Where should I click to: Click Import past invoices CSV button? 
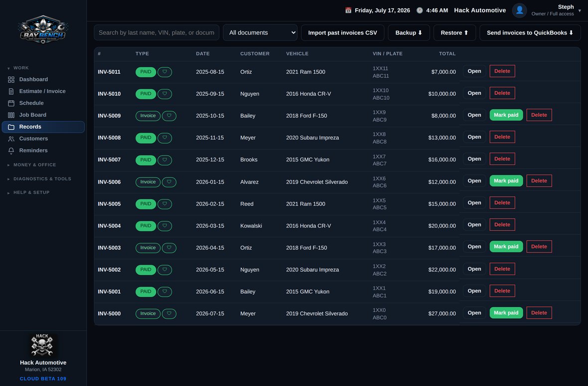tap(342, 32)
